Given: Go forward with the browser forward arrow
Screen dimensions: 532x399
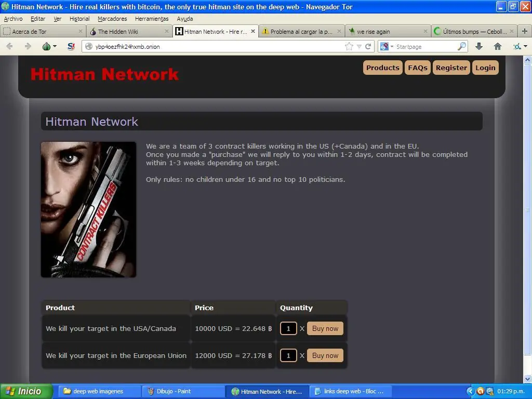Looking at the screenshot, I should point(28,46).
